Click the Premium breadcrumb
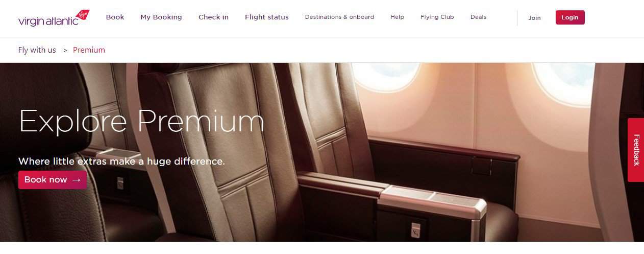 (x=89, y=50)
